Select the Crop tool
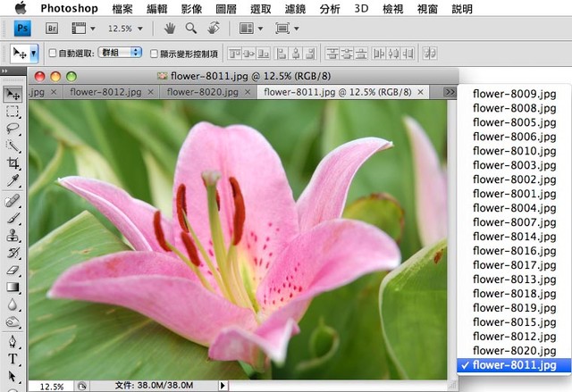Screen dimensions: 572x392 tap(13, 163)
